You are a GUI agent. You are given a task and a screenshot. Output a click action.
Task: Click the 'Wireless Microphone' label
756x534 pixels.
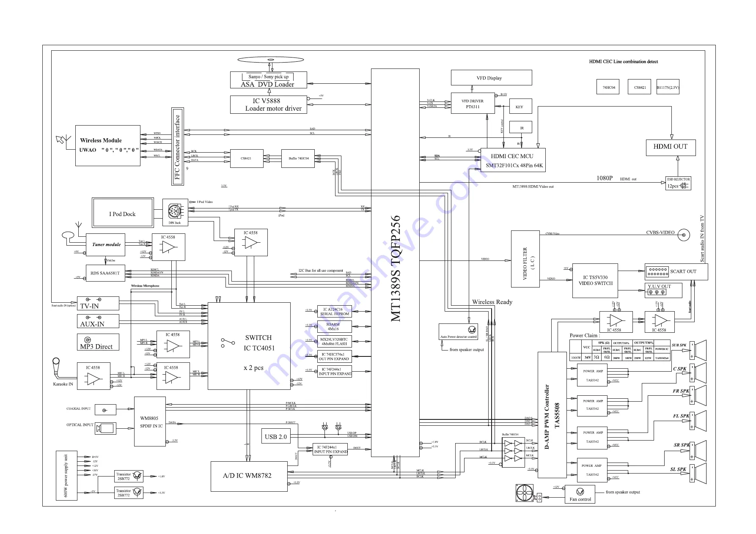tap(145, 286)
